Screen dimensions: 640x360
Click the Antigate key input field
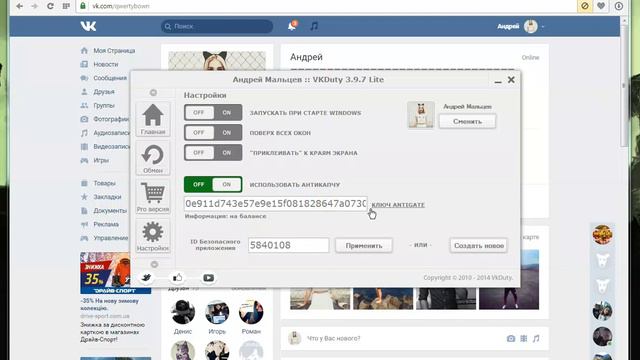276,204
